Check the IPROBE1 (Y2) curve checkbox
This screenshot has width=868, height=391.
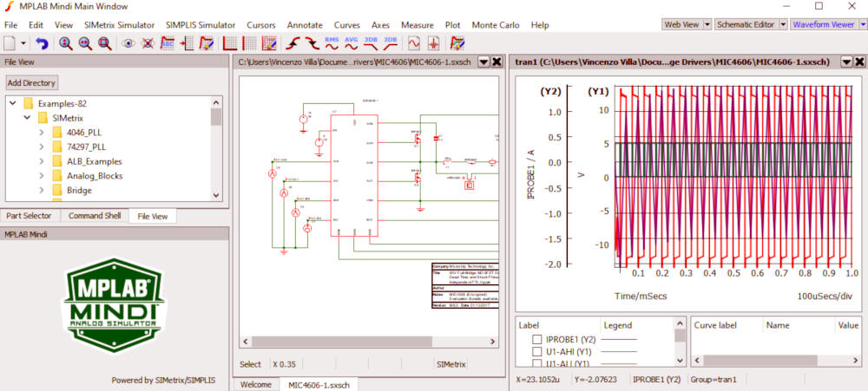coord(537,339)
